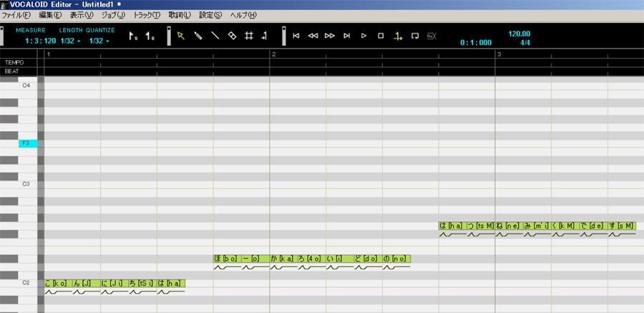
Task: Open the ファイル(F) menu
Action: [x=16, y=15]
